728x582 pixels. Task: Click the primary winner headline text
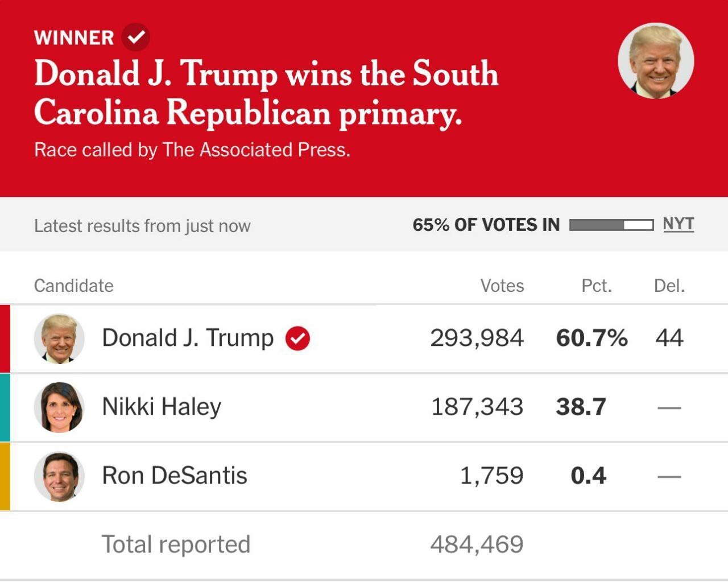coord(266,92)
